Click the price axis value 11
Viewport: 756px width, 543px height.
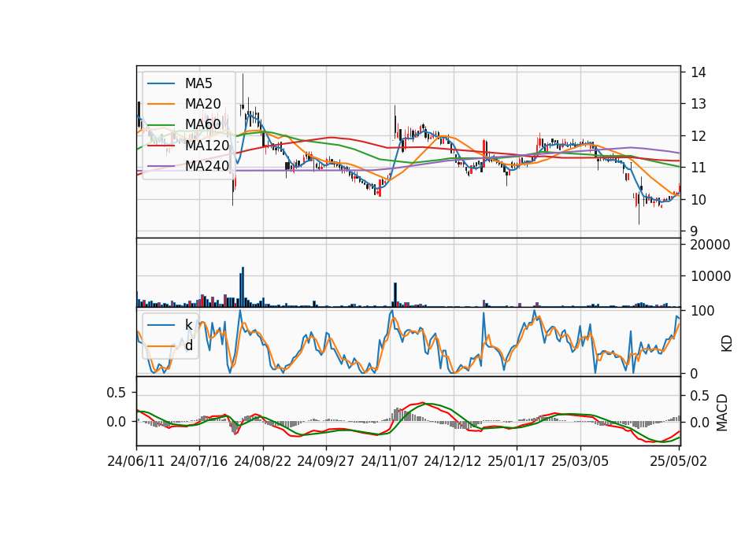pos(699,168)
